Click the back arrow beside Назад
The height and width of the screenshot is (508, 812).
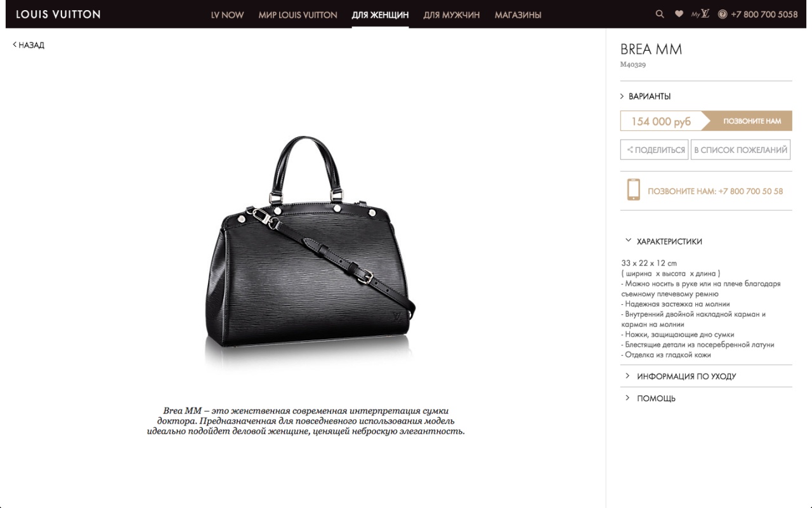[15, 44]
